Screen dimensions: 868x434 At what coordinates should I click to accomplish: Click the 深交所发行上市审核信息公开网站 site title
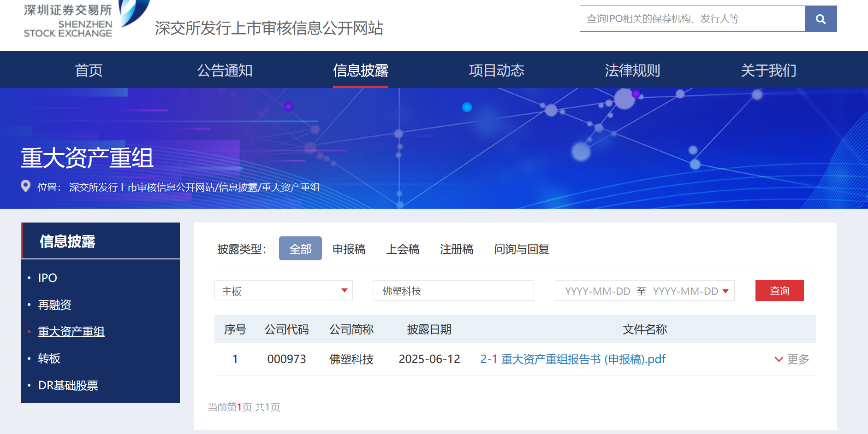pos(269,28)
